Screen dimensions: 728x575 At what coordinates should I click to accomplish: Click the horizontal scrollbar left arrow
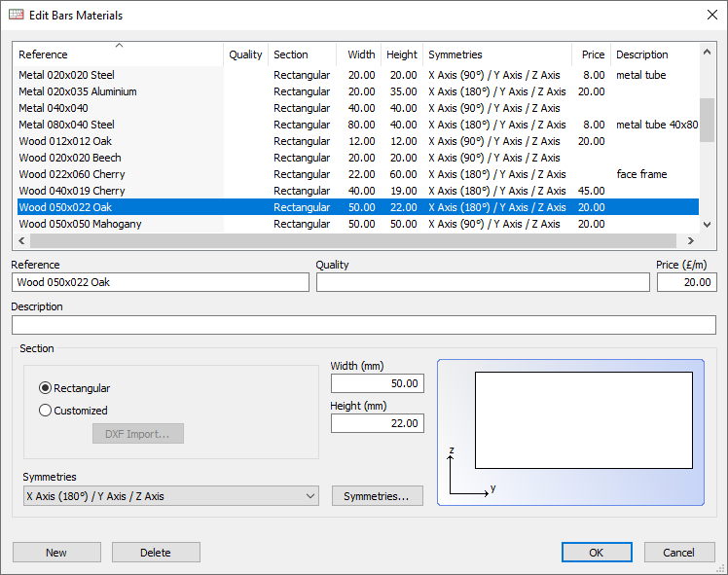(x=21, y=240)
